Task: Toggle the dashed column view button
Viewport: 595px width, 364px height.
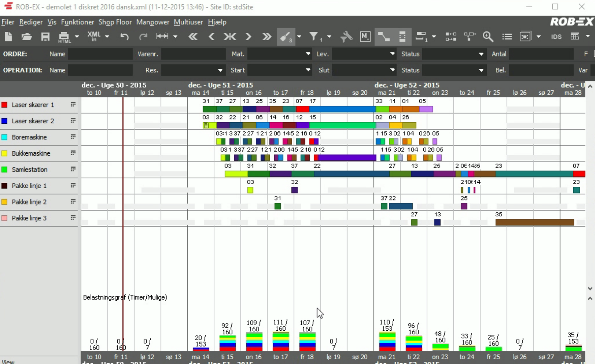Action: click(402, 37)
